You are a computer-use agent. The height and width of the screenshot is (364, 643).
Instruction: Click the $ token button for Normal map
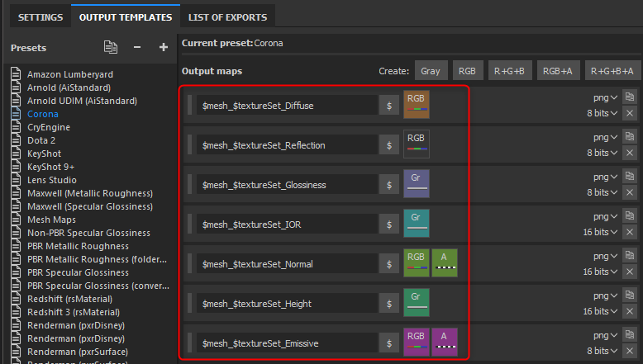tap(388, 264)
